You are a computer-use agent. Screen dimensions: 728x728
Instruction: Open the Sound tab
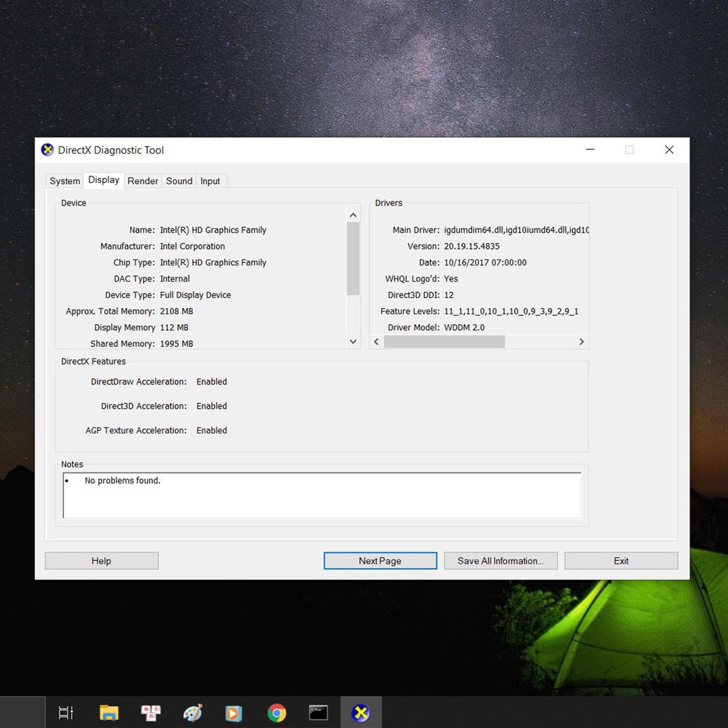(178, 181)
